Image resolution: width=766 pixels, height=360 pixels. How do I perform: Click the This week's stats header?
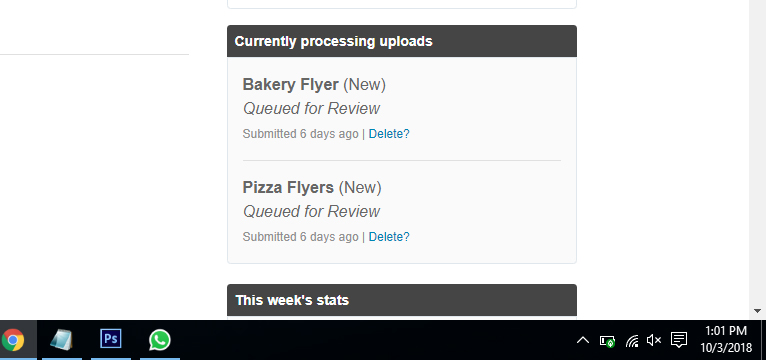point(402,300)
